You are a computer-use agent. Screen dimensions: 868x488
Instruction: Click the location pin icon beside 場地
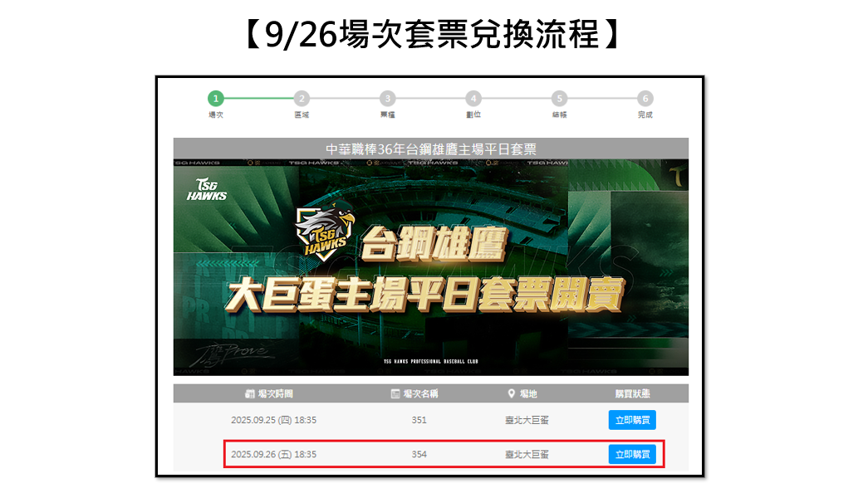tap(512, 393)
